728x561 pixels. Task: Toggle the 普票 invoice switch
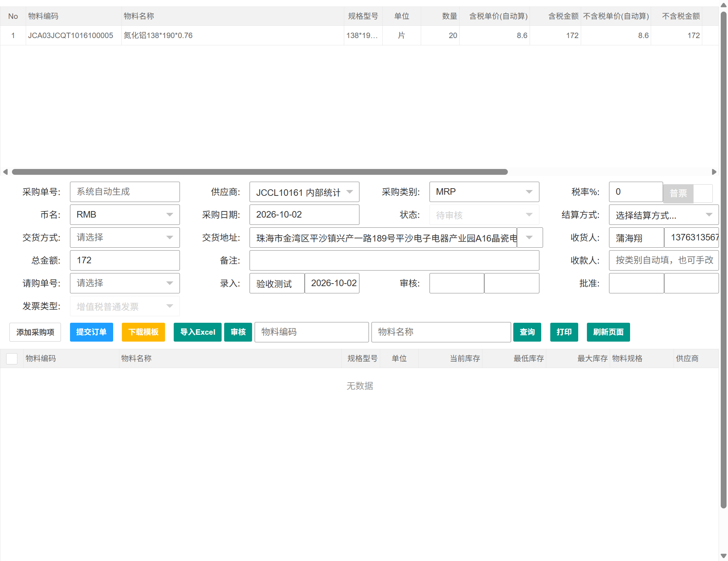[688, 193]
